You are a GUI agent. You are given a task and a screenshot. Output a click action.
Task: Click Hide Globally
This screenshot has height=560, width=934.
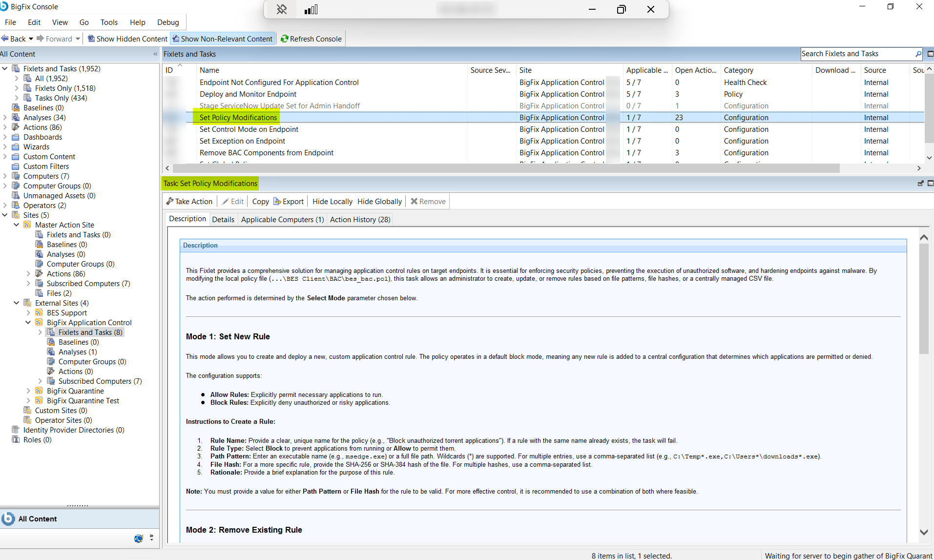click(x=379, y=201)
